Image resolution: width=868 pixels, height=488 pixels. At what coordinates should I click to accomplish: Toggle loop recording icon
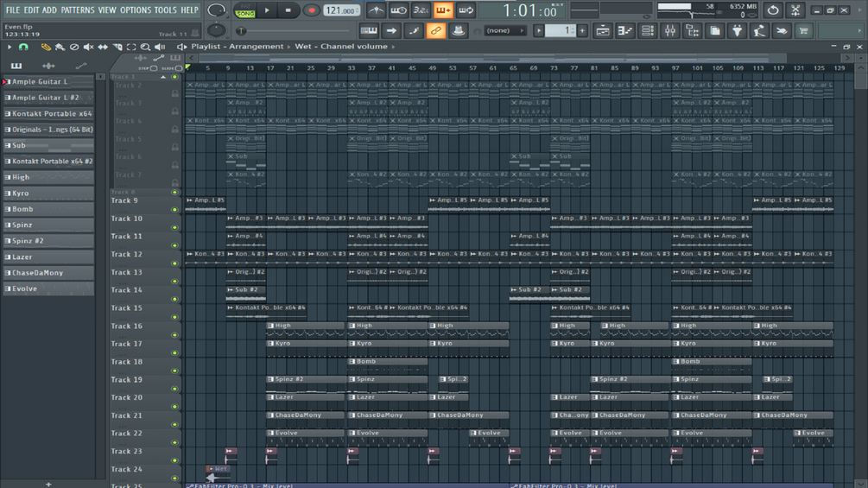coord(466,10)
